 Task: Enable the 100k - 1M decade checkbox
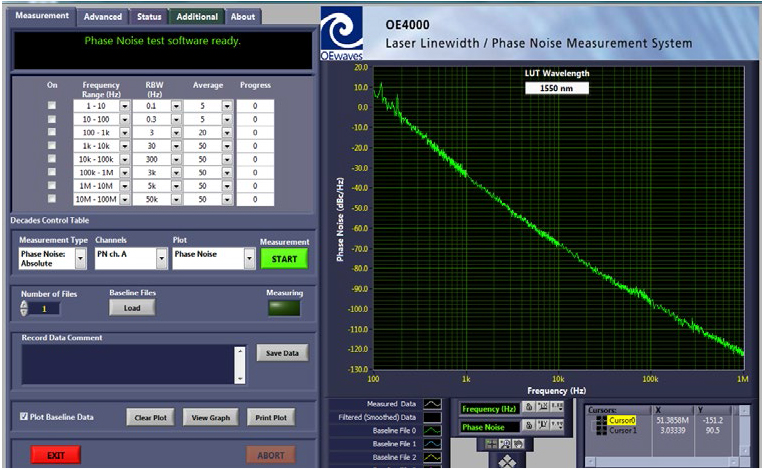click(x=52, y=172)
